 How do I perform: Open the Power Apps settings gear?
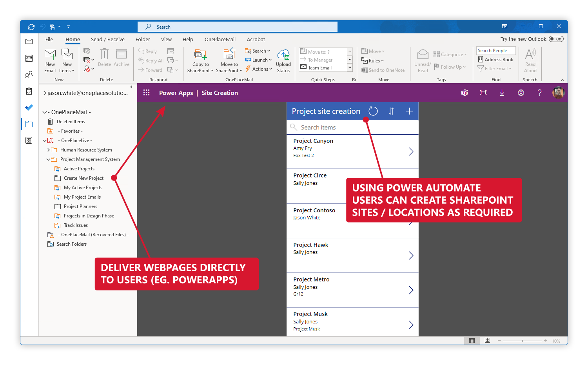point(521,93)
